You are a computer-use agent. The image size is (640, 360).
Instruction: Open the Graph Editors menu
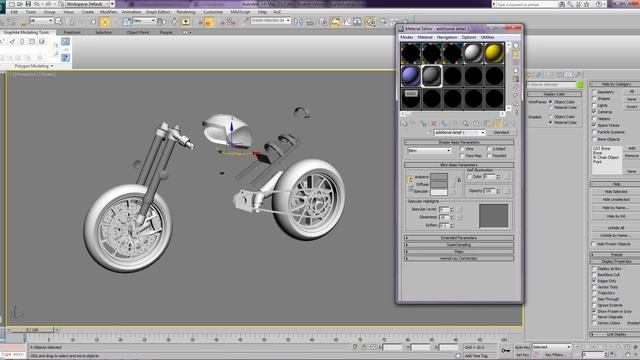(158, 12)
